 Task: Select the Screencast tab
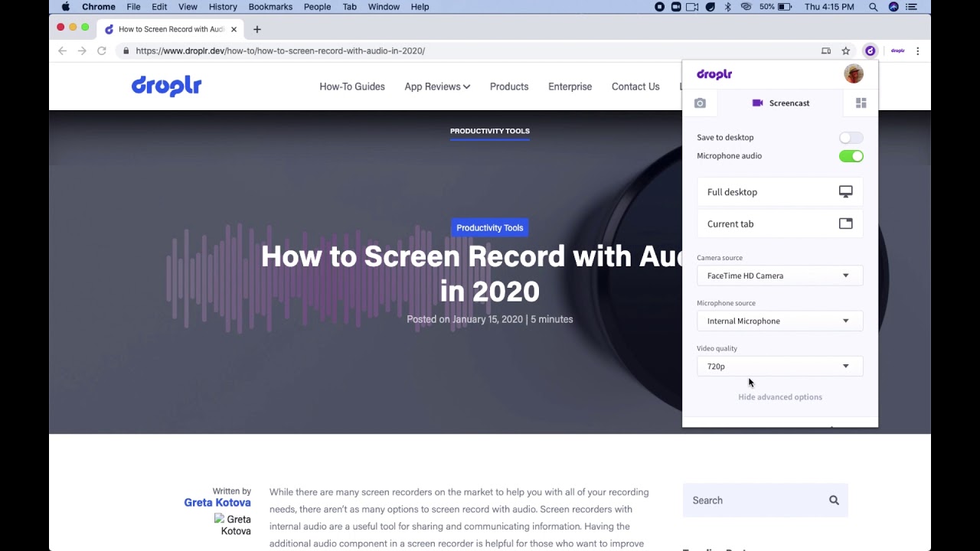click(780, 103)
